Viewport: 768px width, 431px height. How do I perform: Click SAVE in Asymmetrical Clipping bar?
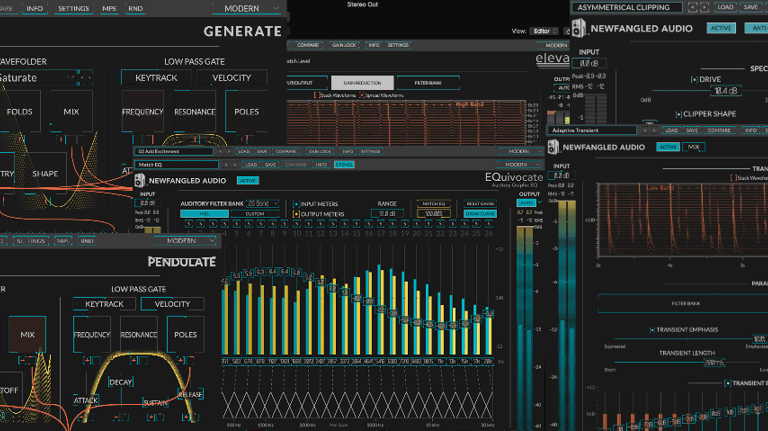tap(750, 7)
